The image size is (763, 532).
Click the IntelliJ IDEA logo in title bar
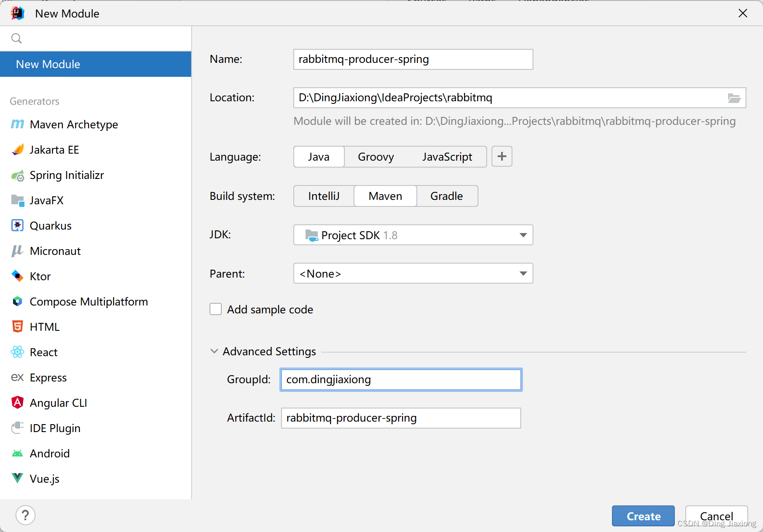[x=18, y=13]
